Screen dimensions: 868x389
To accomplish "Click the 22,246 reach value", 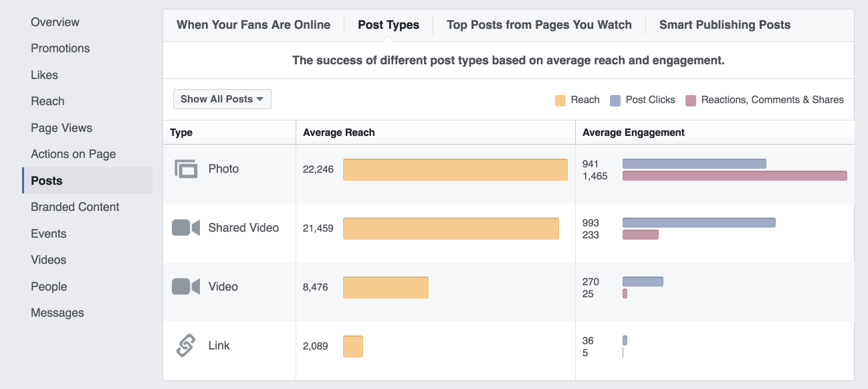I will (318, 169).
